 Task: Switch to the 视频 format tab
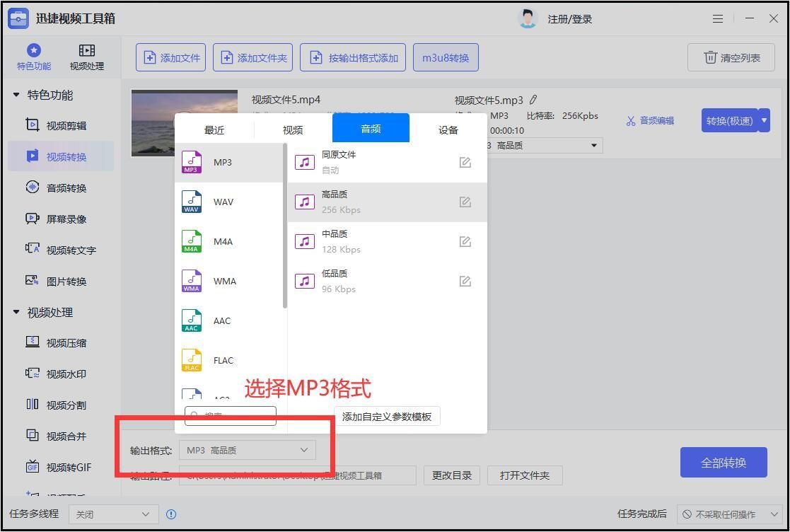pyautogui.click(x=292, y=129)
